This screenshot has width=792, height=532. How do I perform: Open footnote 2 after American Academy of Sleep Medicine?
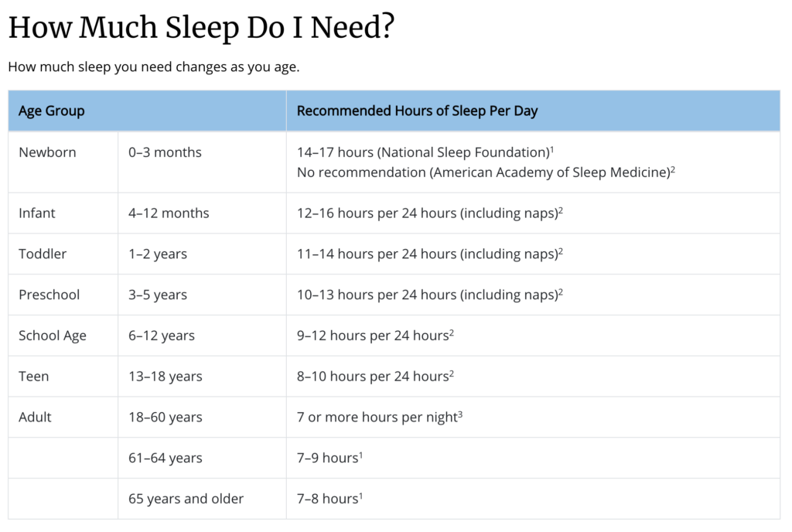pyautogui.click(x=673, y=169)
